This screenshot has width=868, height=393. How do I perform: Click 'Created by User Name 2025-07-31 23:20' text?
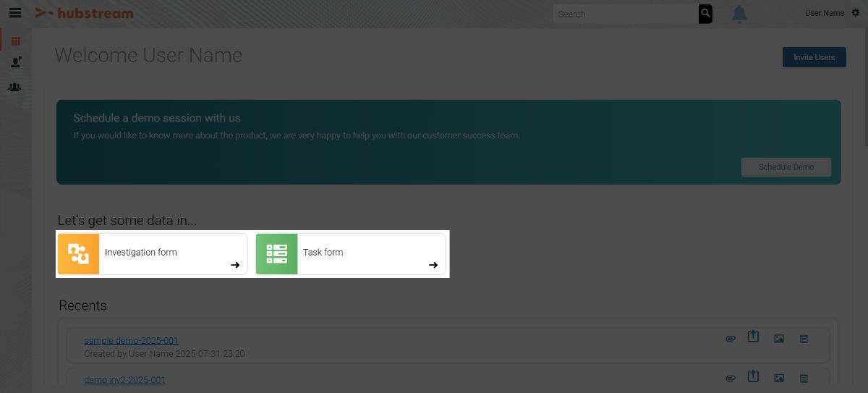pos(164,354)
